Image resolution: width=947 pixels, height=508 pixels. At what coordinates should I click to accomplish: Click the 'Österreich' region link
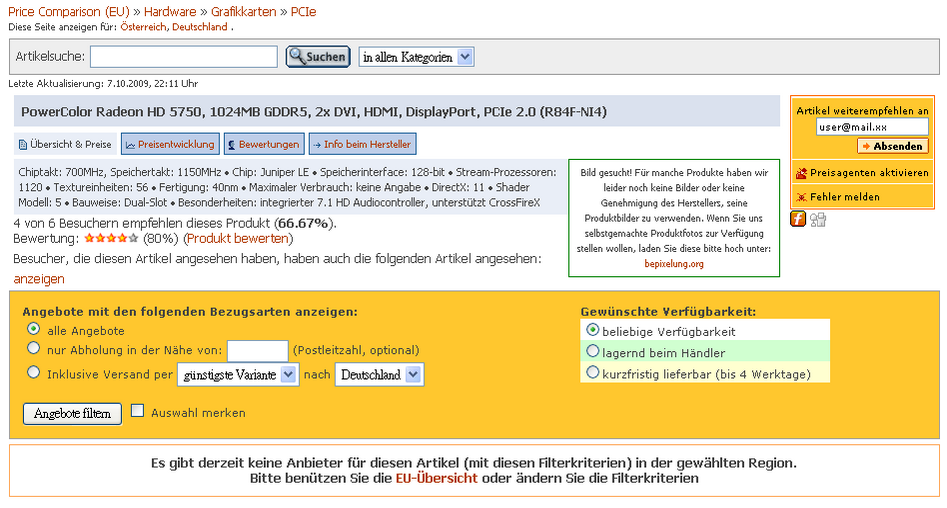(x=144, y=27)
